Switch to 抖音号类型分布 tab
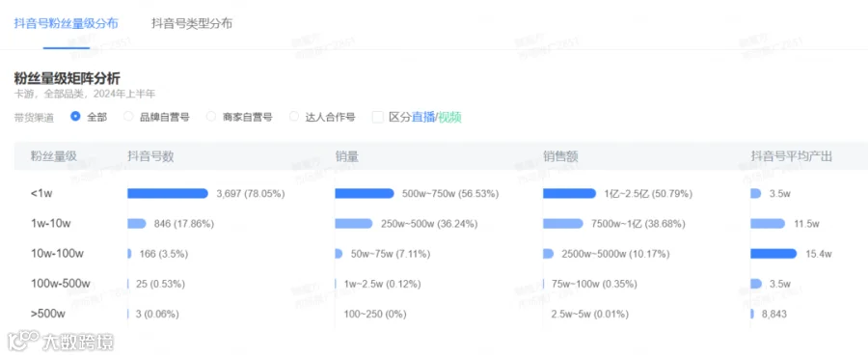 192,23
